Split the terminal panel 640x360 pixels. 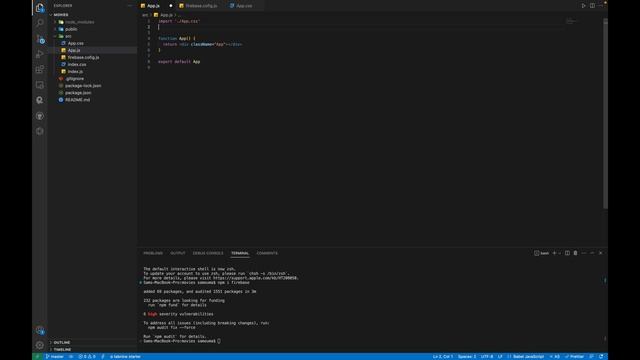point(567,253)
